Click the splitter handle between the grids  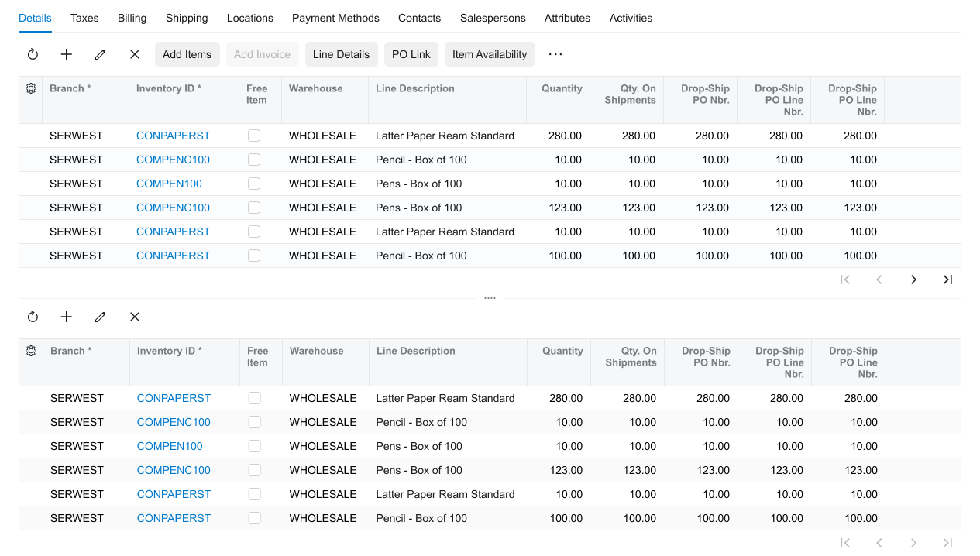pyautogui.click(x=490, y=298)
